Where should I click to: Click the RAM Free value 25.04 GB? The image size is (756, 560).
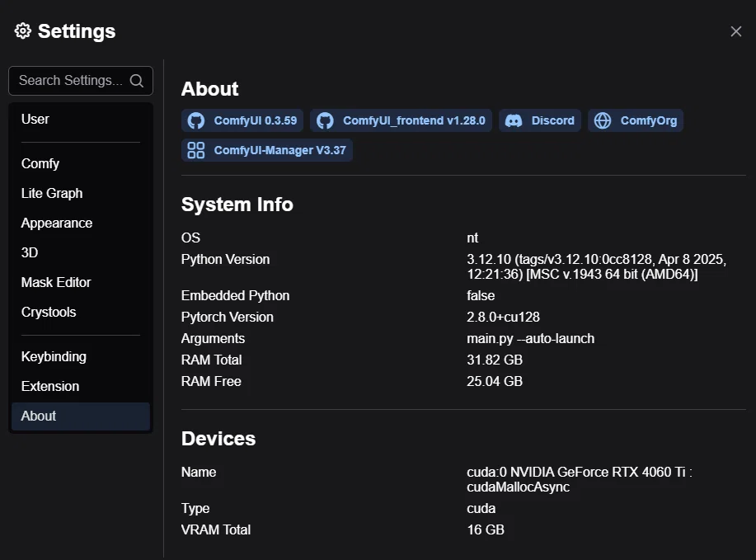point(495,382)
